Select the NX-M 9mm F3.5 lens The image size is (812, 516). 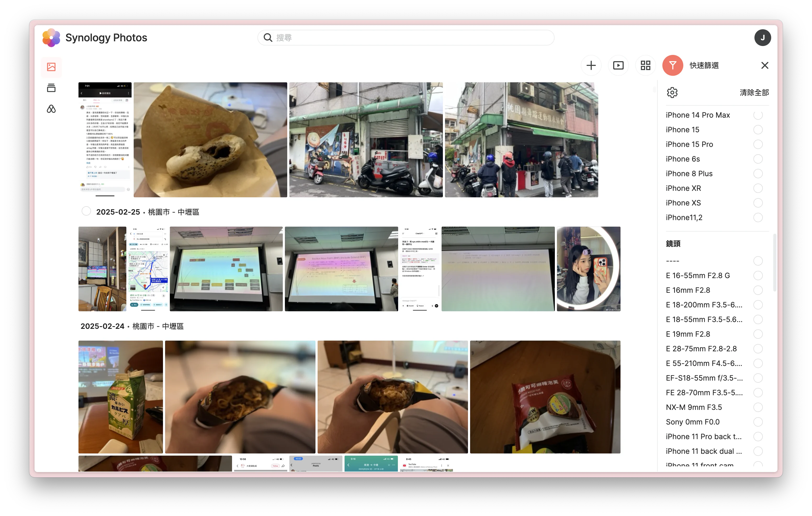tap(758, 408)
